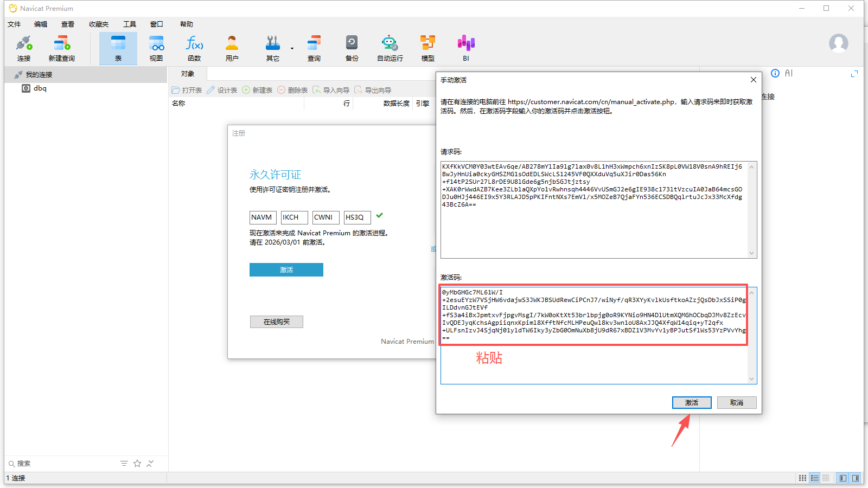This screenshot has width=868, height=488.
Task: Open the 导出向导 wizard
Action: 373,90
